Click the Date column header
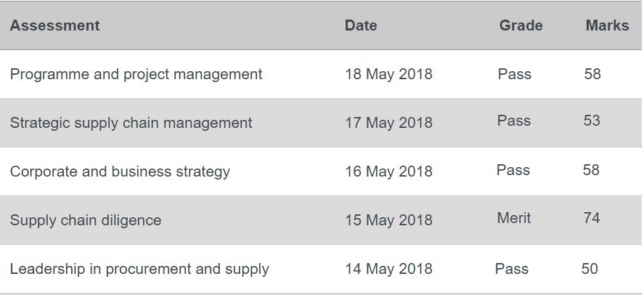Screen dimensions: 644x295 pyautogui.click(x=361, y=25)
